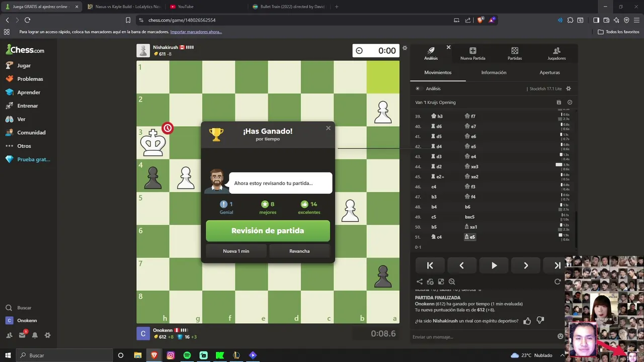Viewport: 644px width, 362px height.
Task: Open sidebar settings gear
Action: coord(47,335)
